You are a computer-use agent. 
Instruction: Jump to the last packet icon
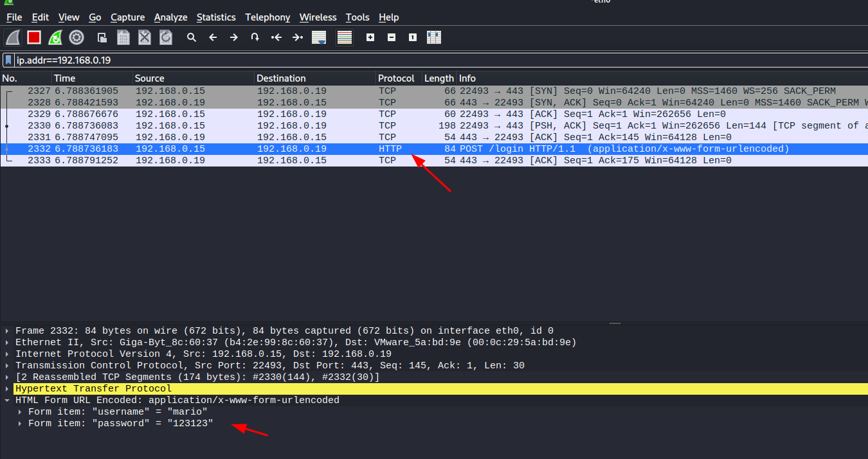tap(298, 37)
